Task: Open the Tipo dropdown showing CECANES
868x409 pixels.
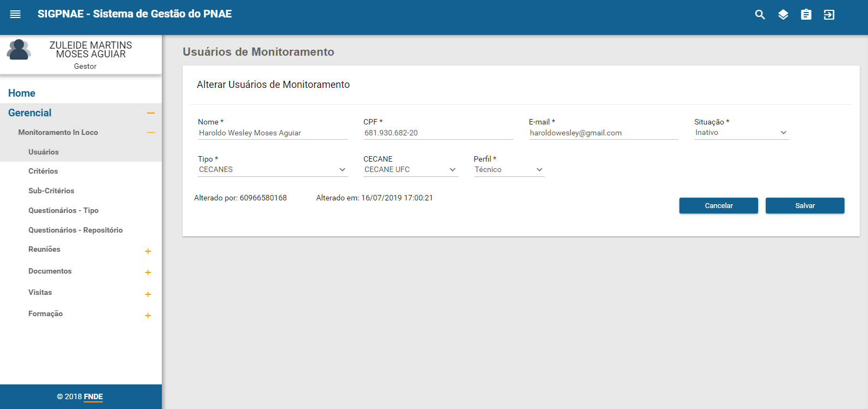Action: coord(272,170)
